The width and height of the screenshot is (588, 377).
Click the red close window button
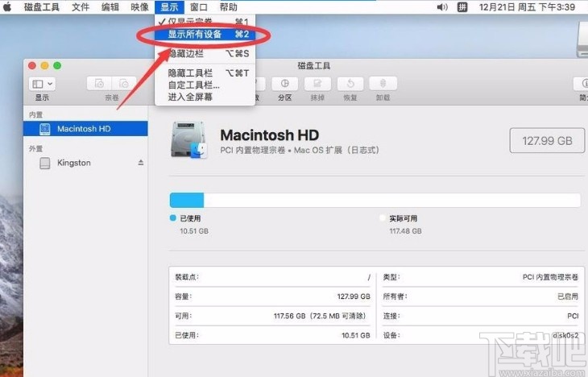(x=32, y=65)
